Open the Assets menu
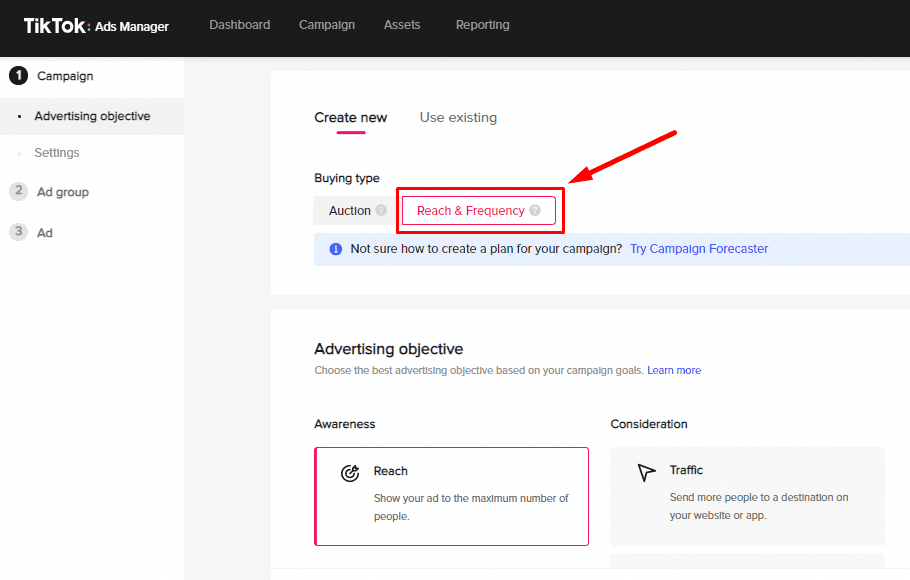Screen dimensions: 910x580 click(x=402, y=25)
